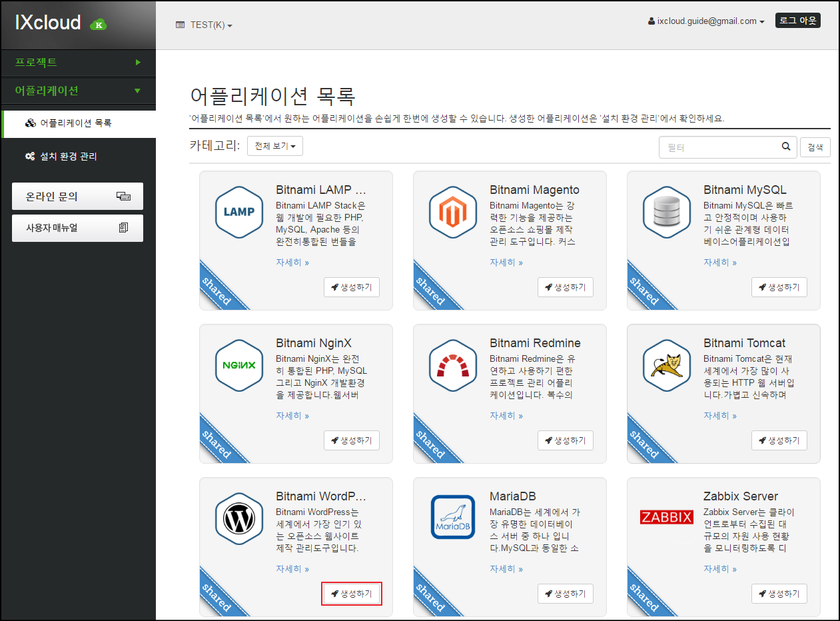The height and width of the screenshot is (621, 840).
Task: Click the 어플리케이션 목록 page heading
Action: tap(272, 96)
